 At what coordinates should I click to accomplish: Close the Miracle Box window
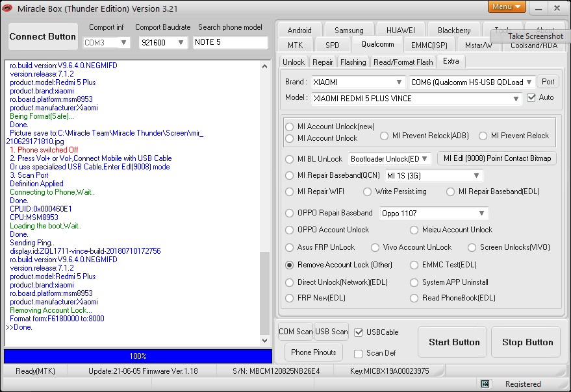click(x=557, y=8)
